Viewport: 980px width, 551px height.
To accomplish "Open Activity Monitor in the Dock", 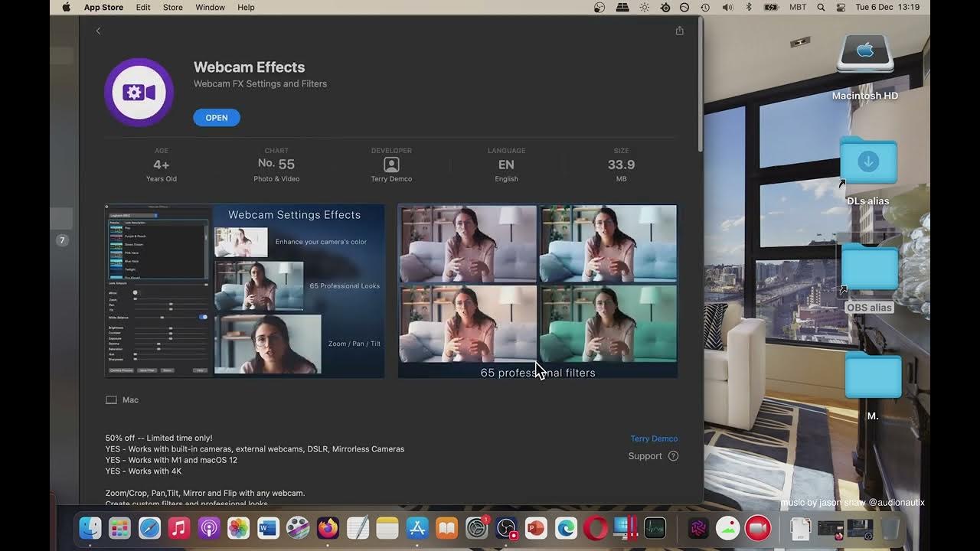I will [x=655, y=528].
